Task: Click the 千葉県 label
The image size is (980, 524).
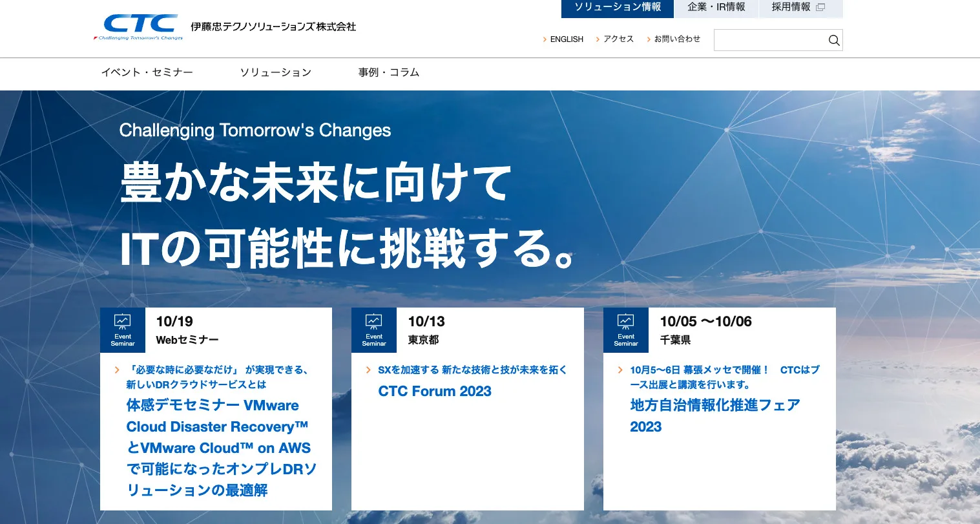Action: click(x=676, y=340)
